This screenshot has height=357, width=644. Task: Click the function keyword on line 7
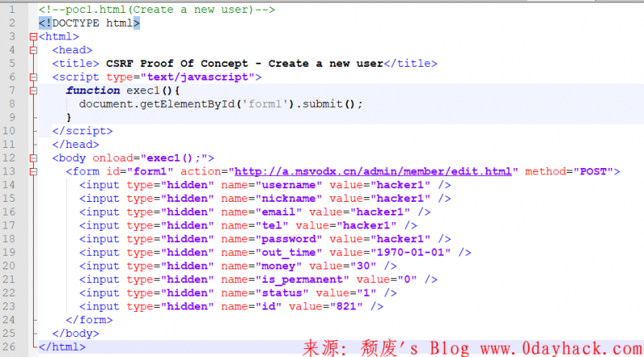(x=93, y=91)
